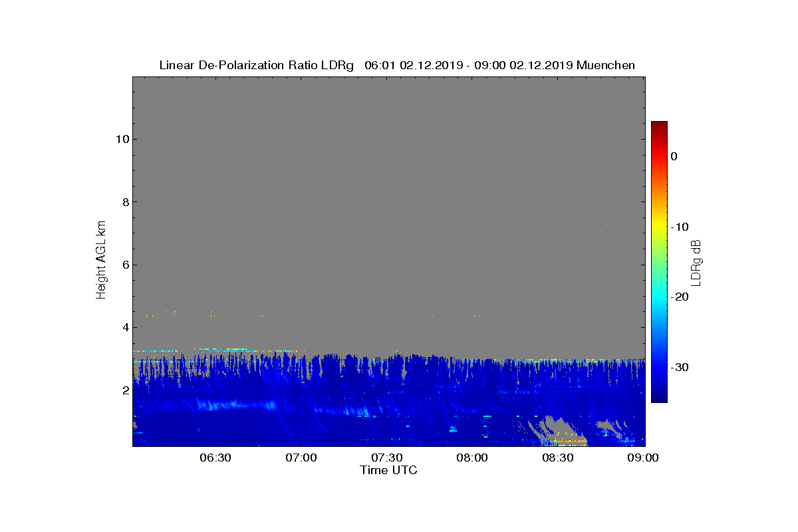
Task: Click the dark red top of colorbar
Action: pos(659,126)
